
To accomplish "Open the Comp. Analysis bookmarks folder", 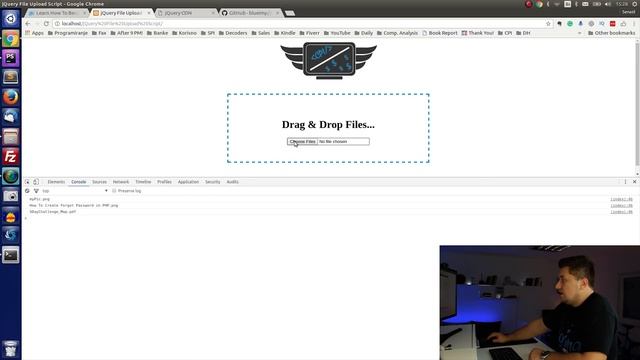I will (x=397, y=33).
